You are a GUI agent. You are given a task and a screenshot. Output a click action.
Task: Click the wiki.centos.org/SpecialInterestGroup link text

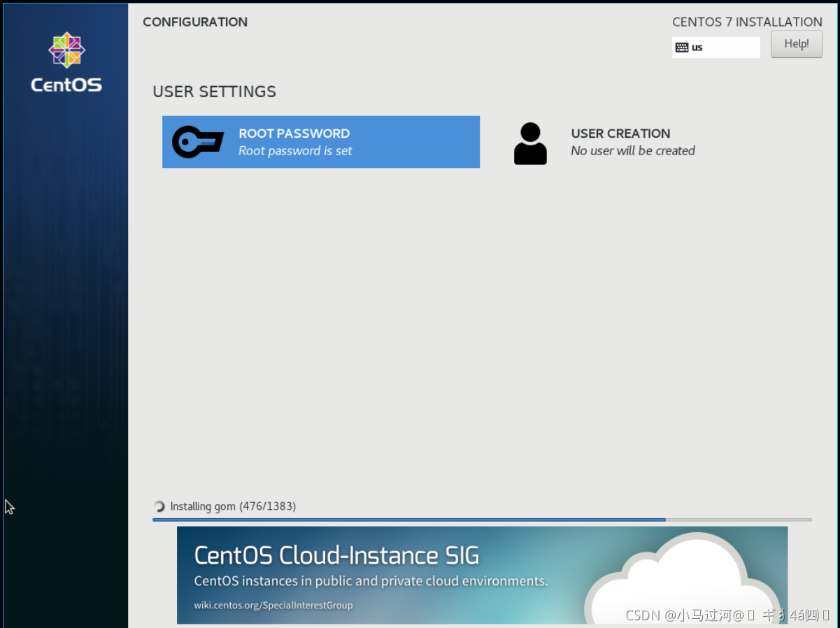[x=273, y=605]
